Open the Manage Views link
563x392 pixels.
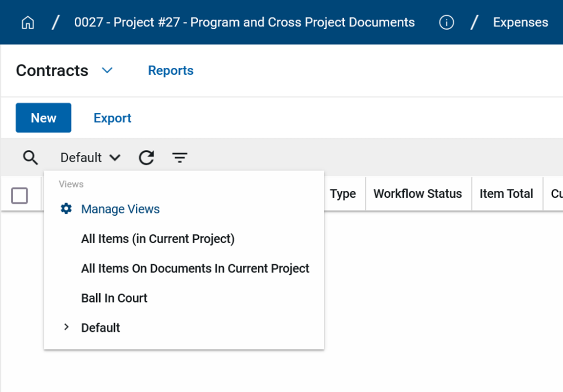(x=120, y=209)
